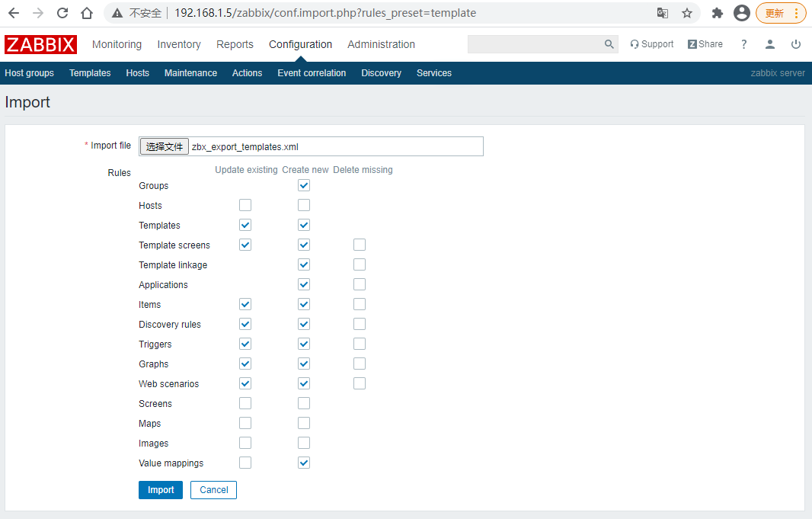Uncheck Create new for Value mappings
Viewport: 812px width, 519px height.
tap(304, 463)
